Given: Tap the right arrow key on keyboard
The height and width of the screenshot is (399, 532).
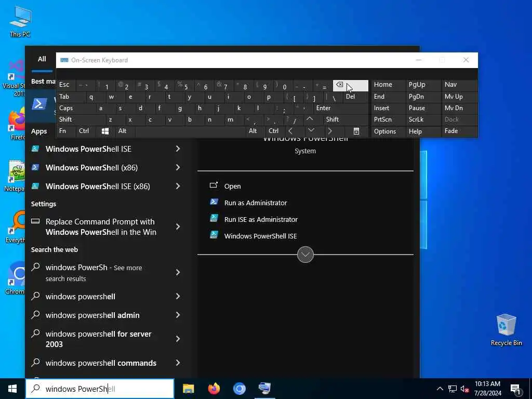Looking at the screenshot, I should click(330, 131).
